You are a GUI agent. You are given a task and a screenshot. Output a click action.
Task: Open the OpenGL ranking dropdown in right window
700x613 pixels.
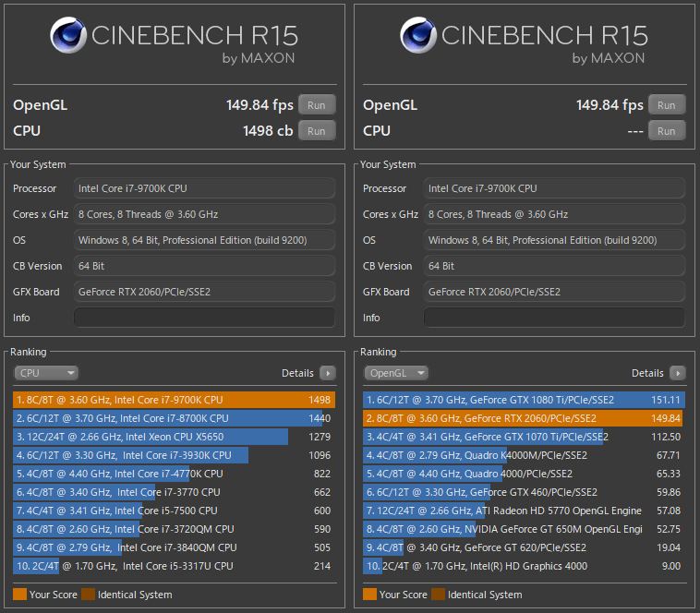pos(396,373)
